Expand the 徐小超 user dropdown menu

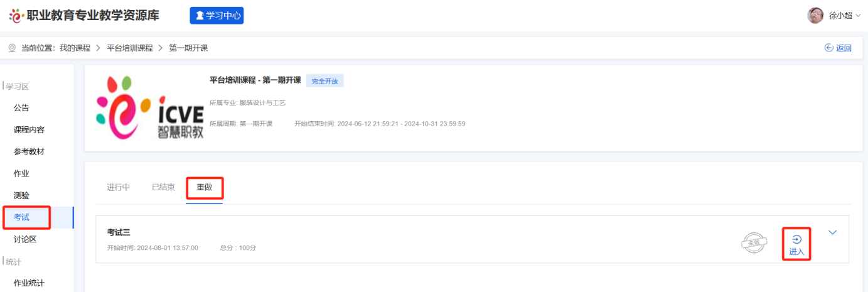(845, 16)
